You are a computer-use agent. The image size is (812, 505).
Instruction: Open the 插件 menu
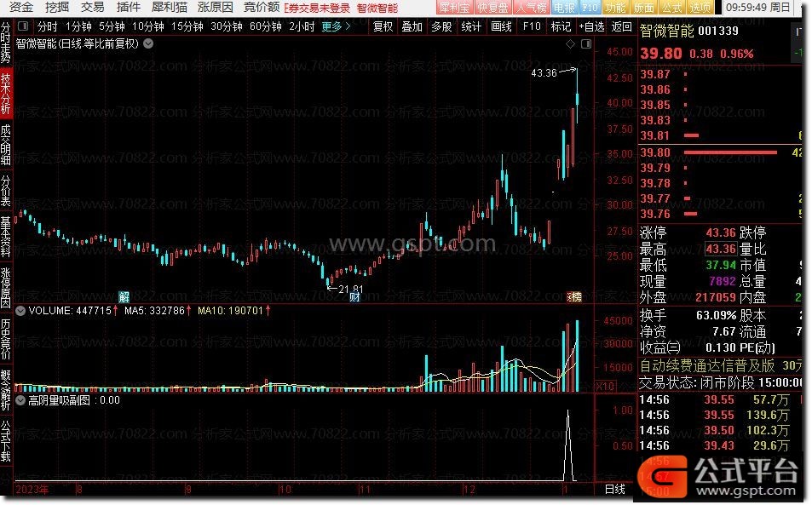129,8
